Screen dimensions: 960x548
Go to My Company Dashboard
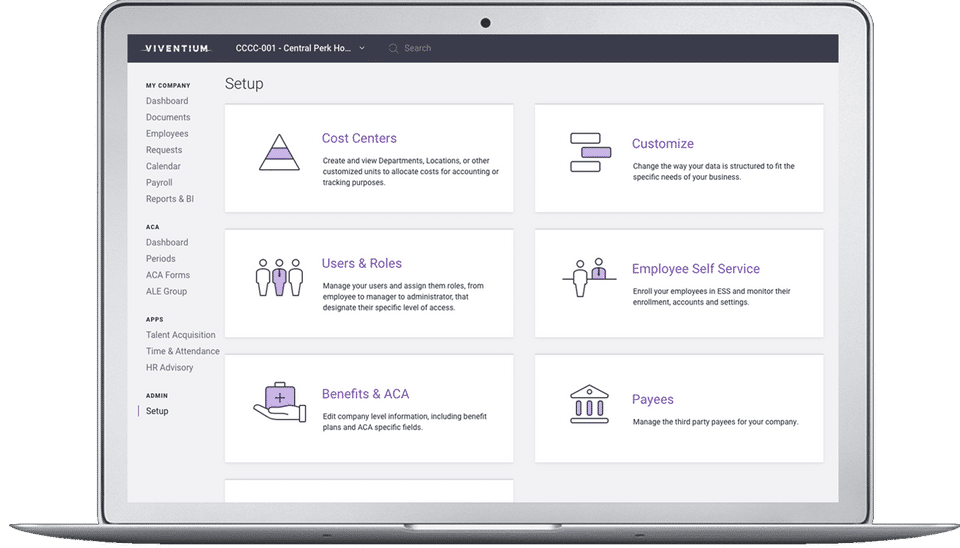[x=167, y=101]
